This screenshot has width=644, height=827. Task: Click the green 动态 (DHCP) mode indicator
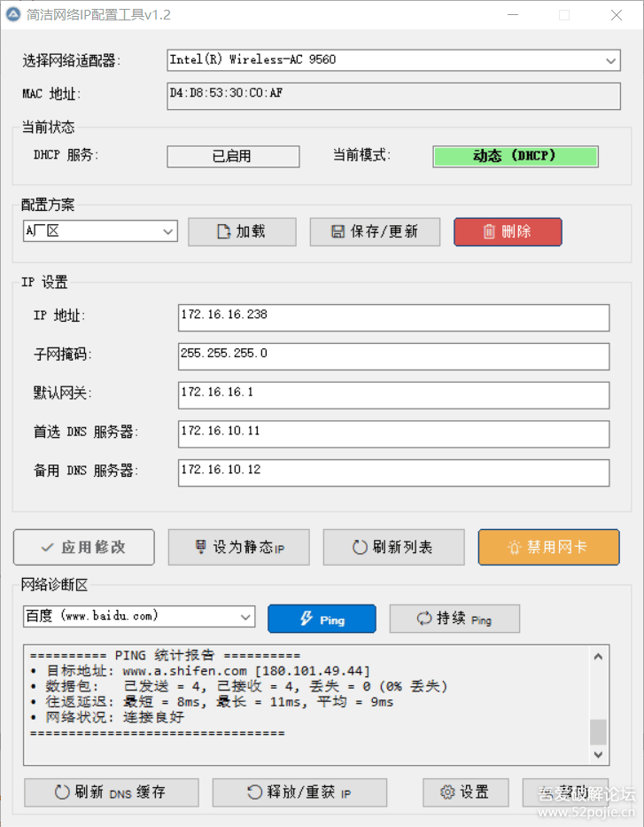515,156
